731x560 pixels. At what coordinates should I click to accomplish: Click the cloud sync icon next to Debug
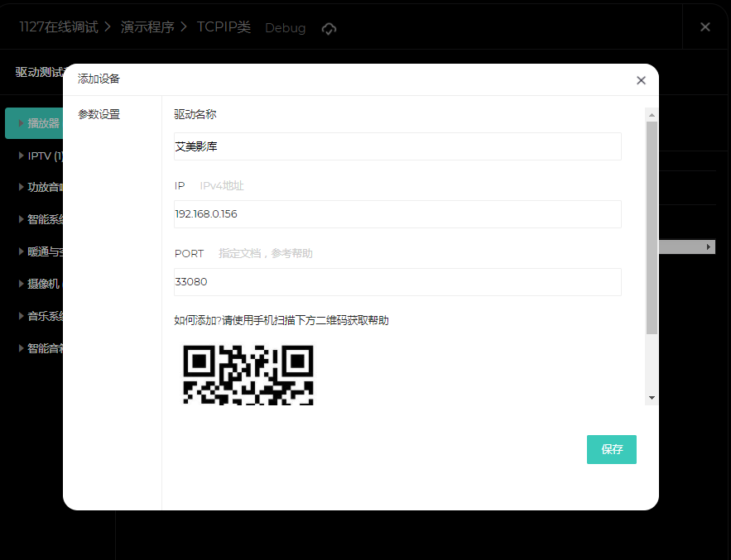pos(329,29)
